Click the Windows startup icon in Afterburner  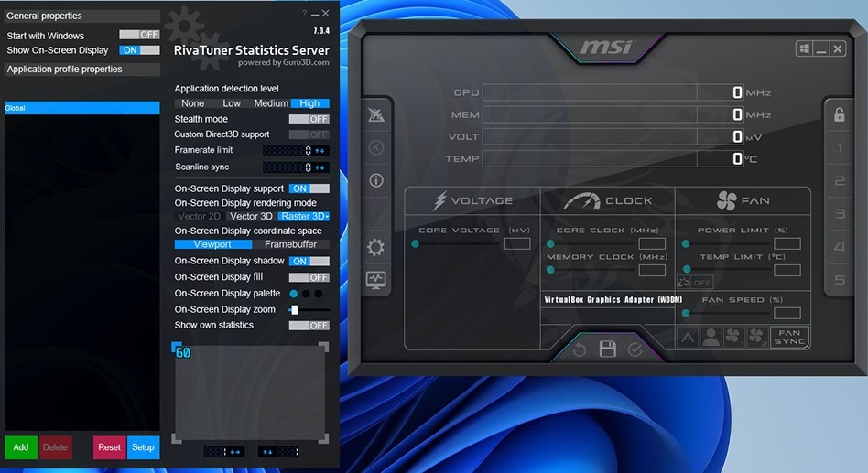(x=804, y=48)
